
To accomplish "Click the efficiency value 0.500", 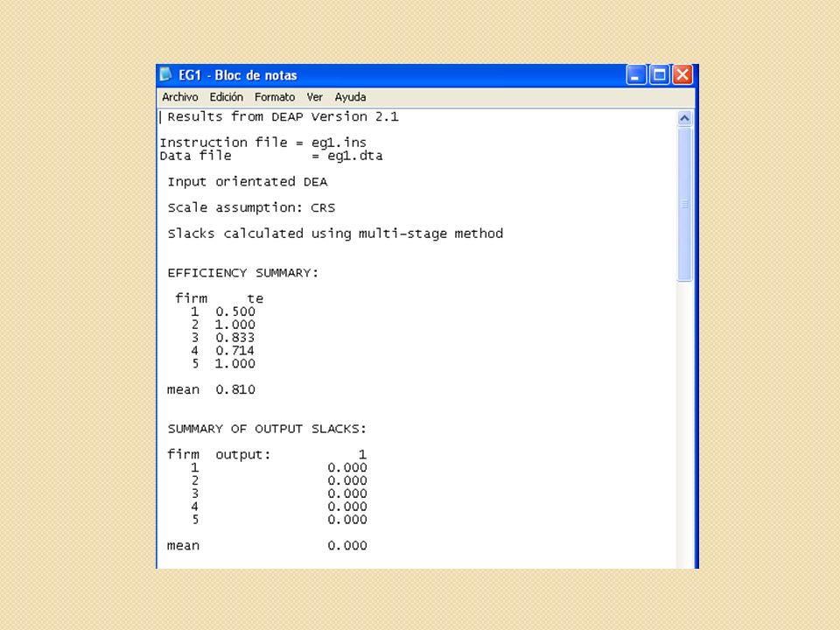I will pos(235,311).
